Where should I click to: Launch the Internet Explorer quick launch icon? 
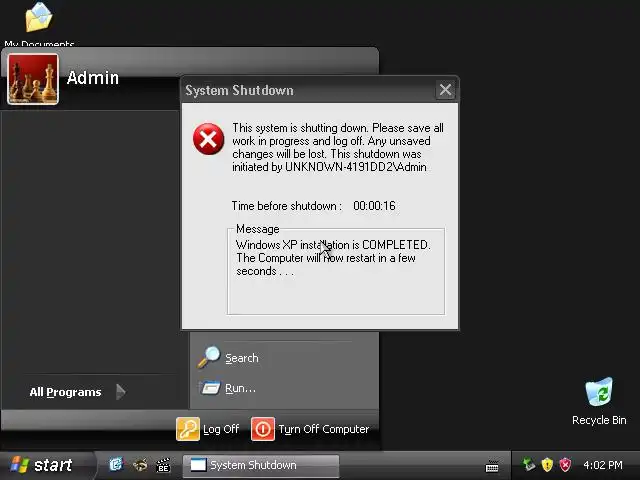coord(116,464)
